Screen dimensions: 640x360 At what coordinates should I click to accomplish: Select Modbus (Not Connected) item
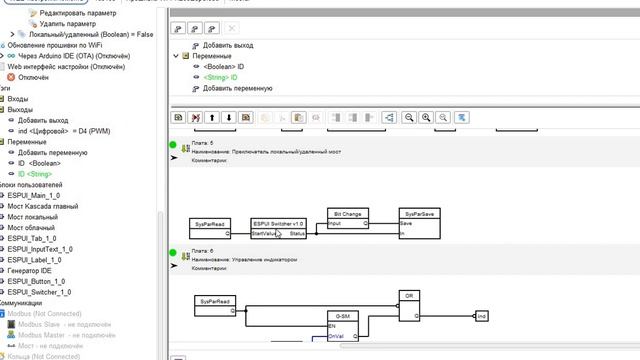tap(44, 313)
